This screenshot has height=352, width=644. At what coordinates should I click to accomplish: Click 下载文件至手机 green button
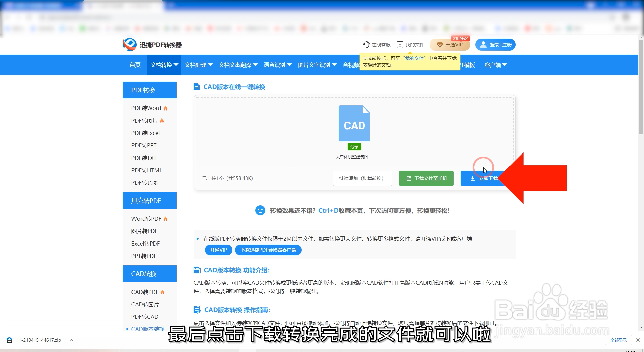click(x=426, y=178)
